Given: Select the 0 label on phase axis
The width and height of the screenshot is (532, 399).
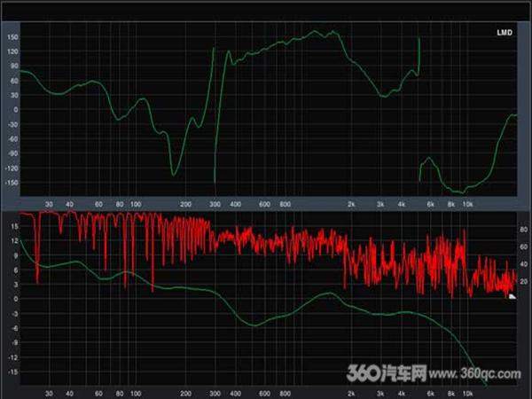Looking at the screenshot, I should (x=14, y=109).
